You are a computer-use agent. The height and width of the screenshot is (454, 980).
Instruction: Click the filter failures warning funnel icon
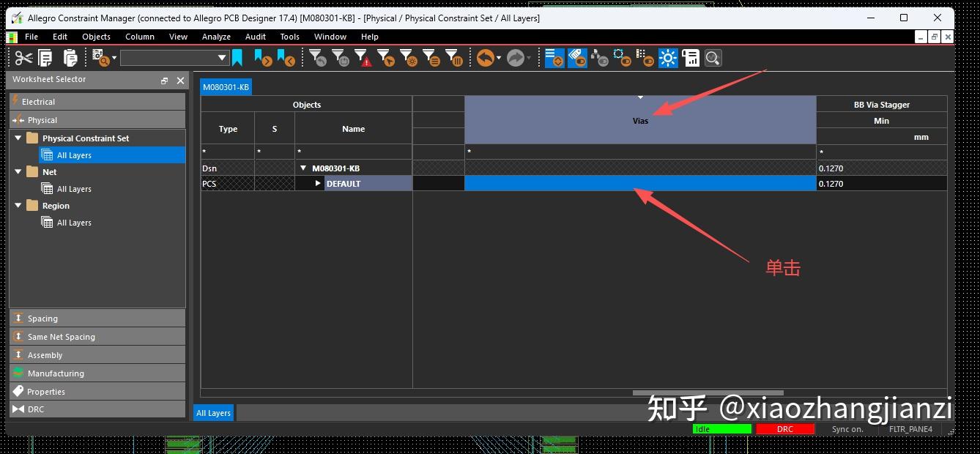pyautogui.click(x=363, y=58)
